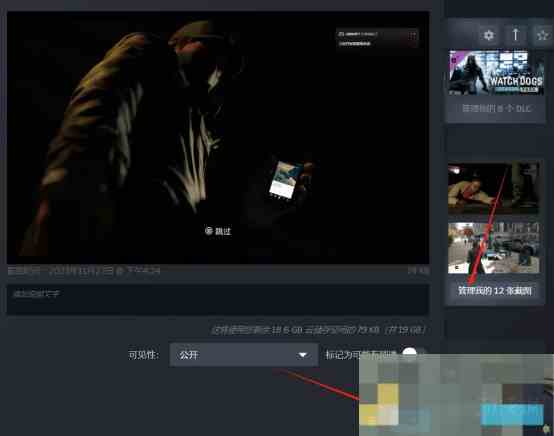Click the screenshot date label under the preview
The height and width of the screenshot is (436, 554).
pos(84,271)
